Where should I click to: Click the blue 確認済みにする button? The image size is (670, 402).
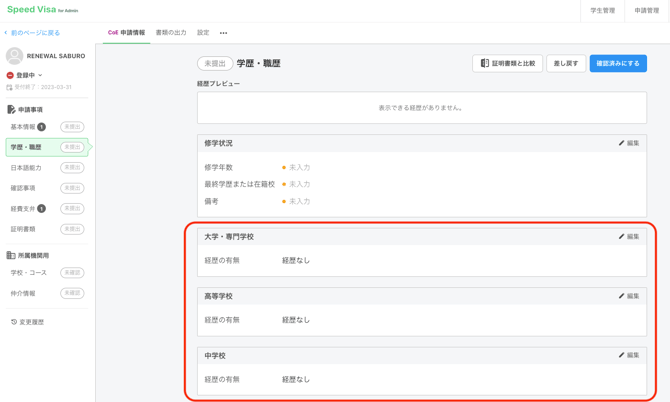[x=618, y=63]
